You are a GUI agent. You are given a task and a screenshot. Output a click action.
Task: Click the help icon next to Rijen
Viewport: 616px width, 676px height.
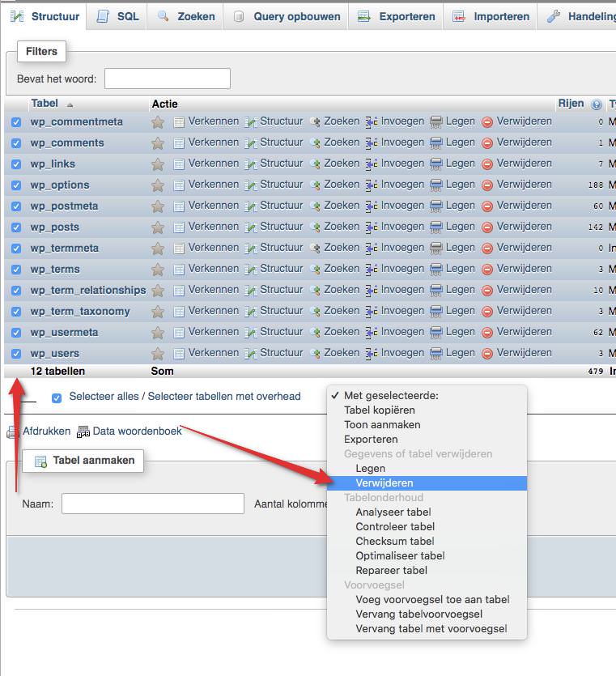(x=597, y=104)
